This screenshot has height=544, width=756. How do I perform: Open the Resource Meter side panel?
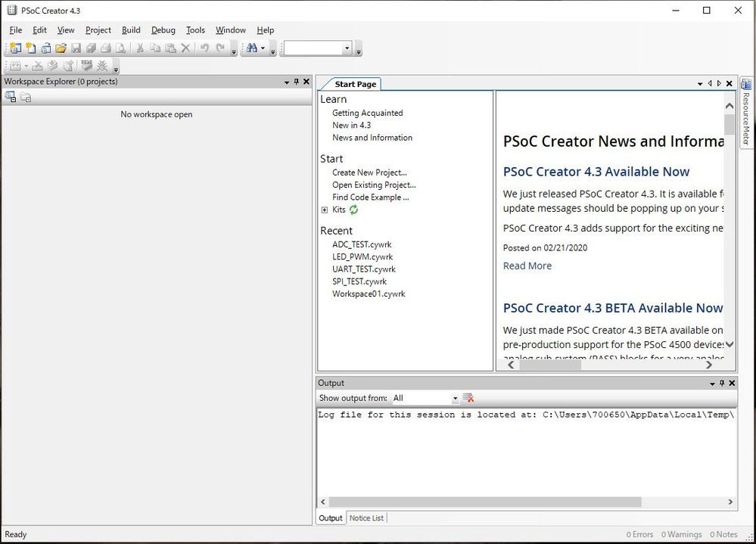pos(745,112)
